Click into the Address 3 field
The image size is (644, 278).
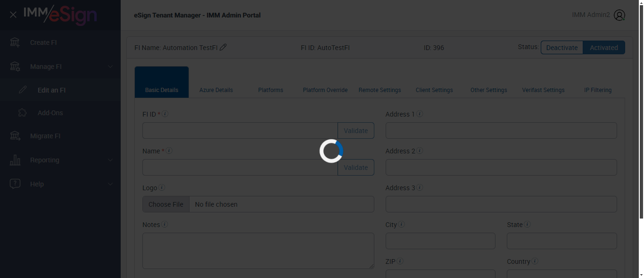[501, 204]
